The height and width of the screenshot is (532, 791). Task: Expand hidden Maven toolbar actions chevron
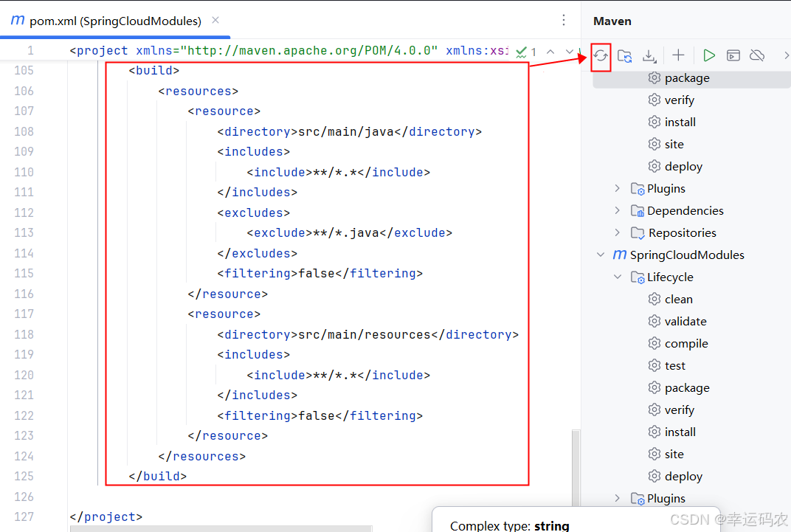coord(785,55)
